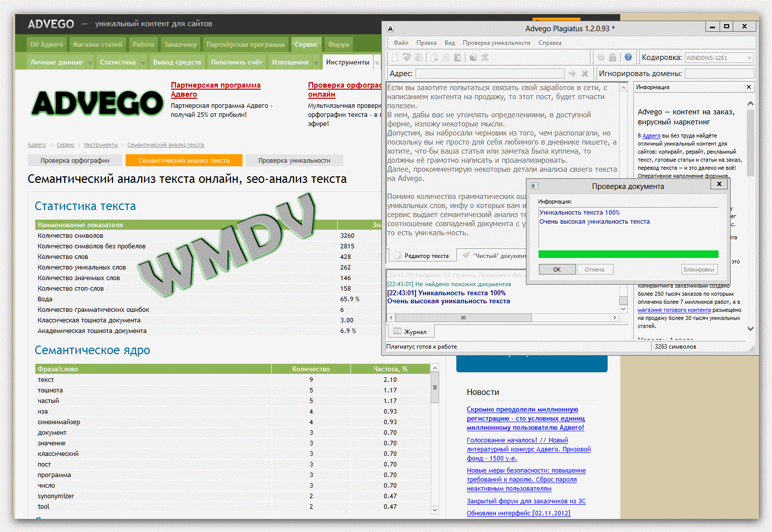Viewport: 772px width, 532px height.
Task: Click Отмена in the check dialog
Action: [595, 270]
